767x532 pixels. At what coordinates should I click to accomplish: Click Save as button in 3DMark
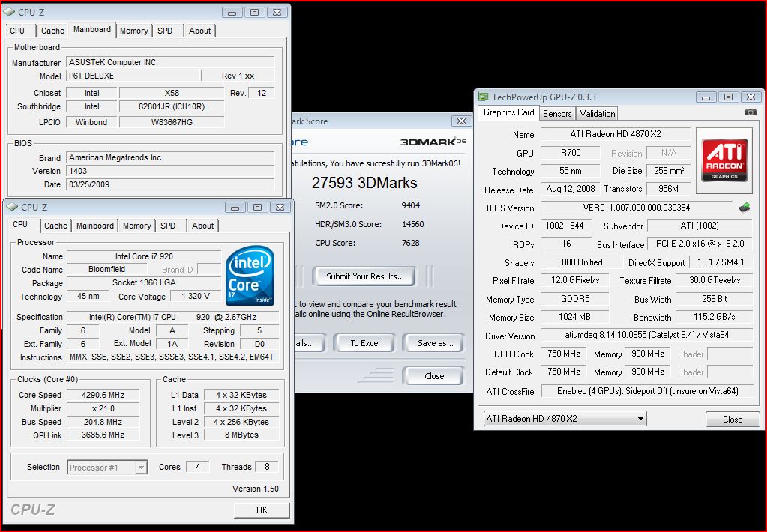coord(434,343)
